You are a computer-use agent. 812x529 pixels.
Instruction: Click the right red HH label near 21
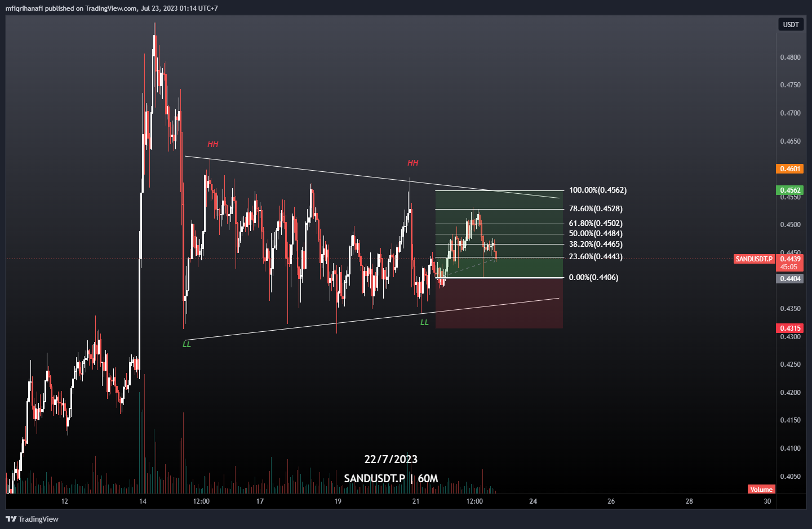[412, 163]
